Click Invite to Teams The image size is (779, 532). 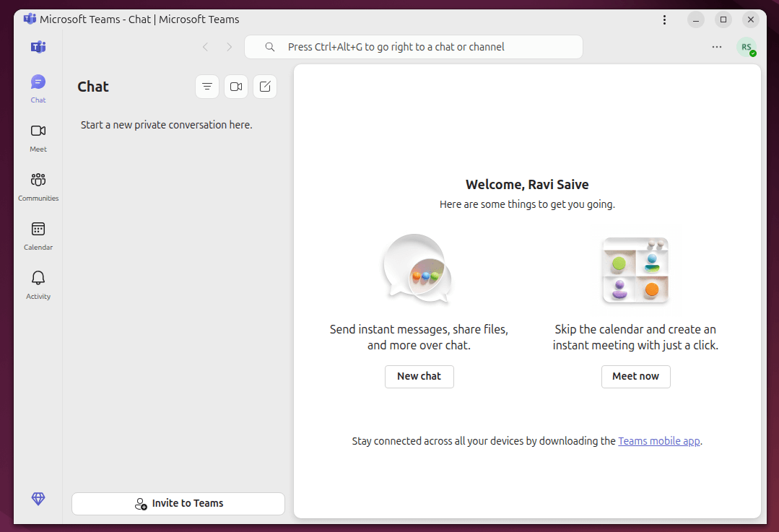click(x=178, y=503)
